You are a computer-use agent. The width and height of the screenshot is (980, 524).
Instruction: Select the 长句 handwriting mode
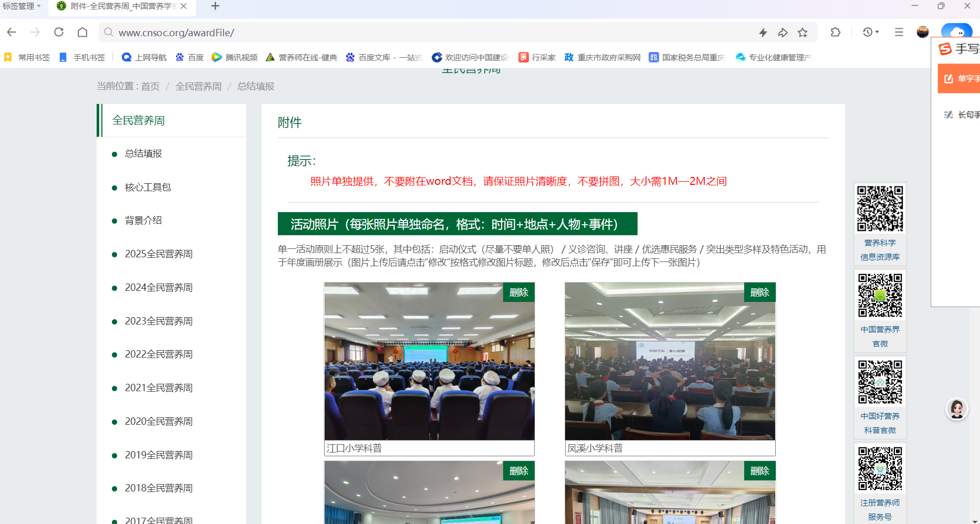[962, 114]
